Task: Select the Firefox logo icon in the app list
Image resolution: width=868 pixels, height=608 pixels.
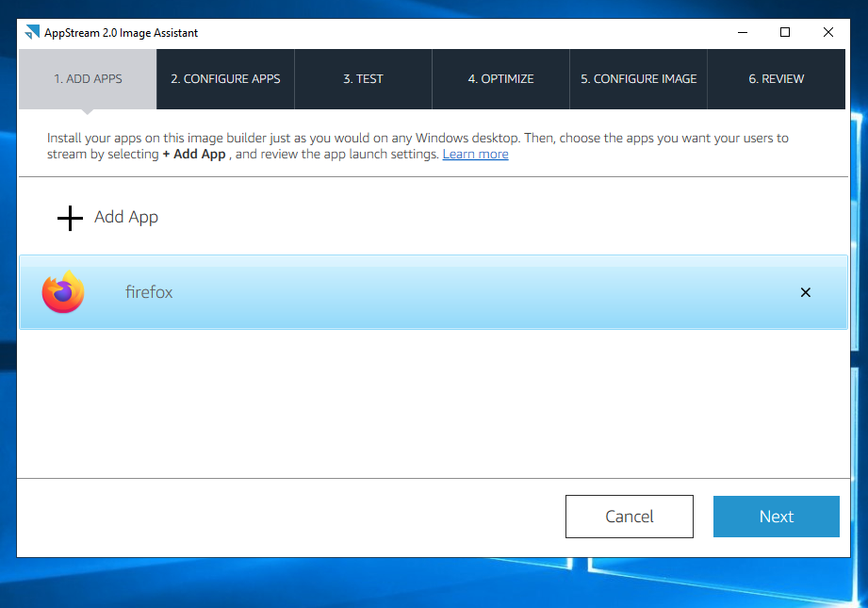Action: pyautogui.click(x=63, y=292)
